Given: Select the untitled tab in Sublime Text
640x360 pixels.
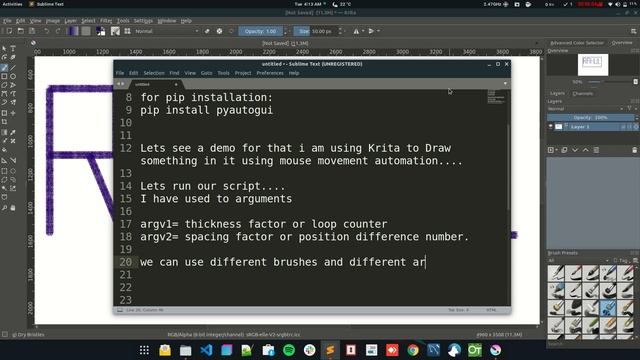Looking at the screenshot, I should tap(155, 84).
